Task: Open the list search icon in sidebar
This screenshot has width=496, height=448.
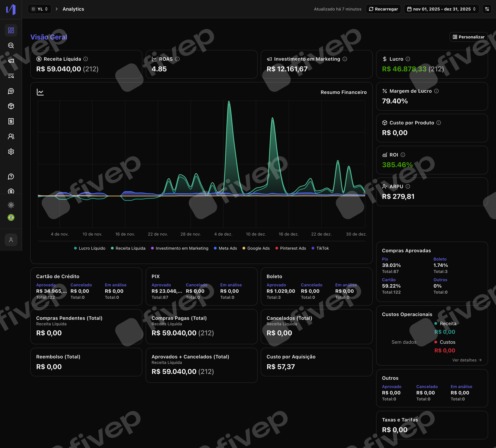Action: 11,76
